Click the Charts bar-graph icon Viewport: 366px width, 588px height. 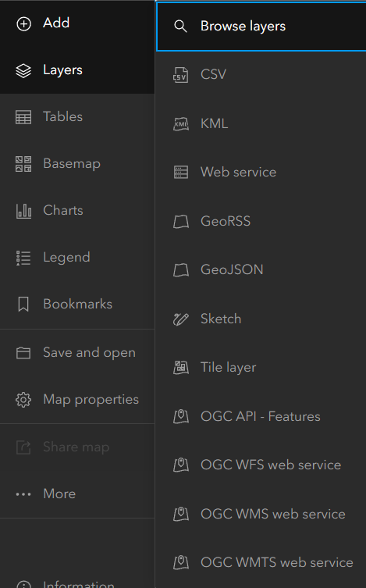[23, 211]
